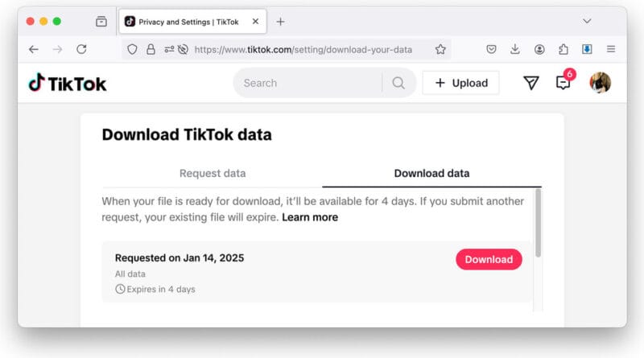644x358 pixels.
Task: Click the TikTok logo
Action: point(68,83)
